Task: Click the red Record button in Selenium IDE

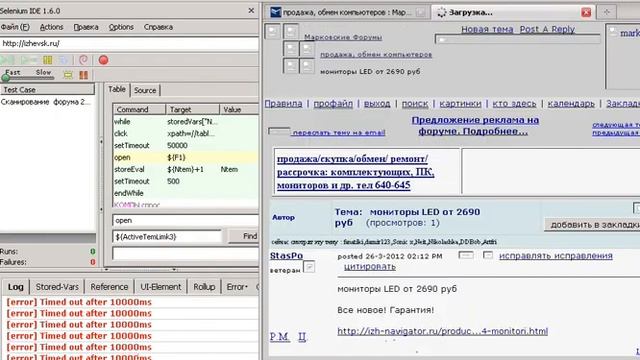Action: pos(103,60)
